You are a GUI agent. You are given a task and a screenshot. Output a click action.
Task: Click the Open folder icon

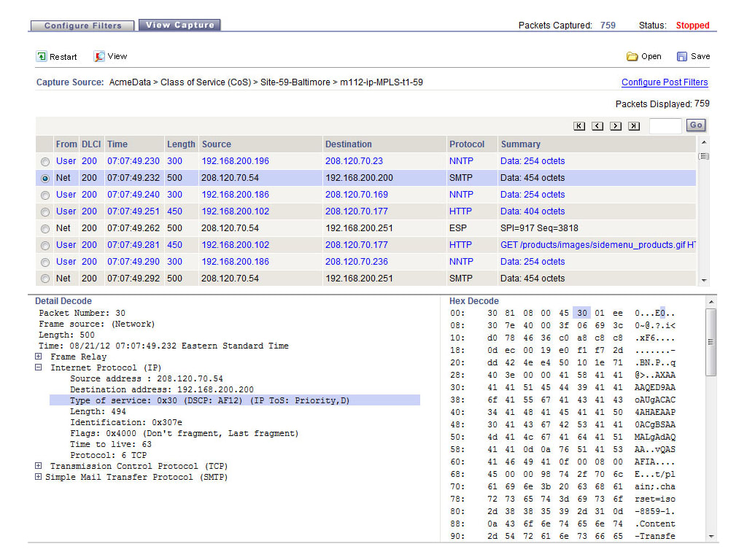[x=632, y=57]
